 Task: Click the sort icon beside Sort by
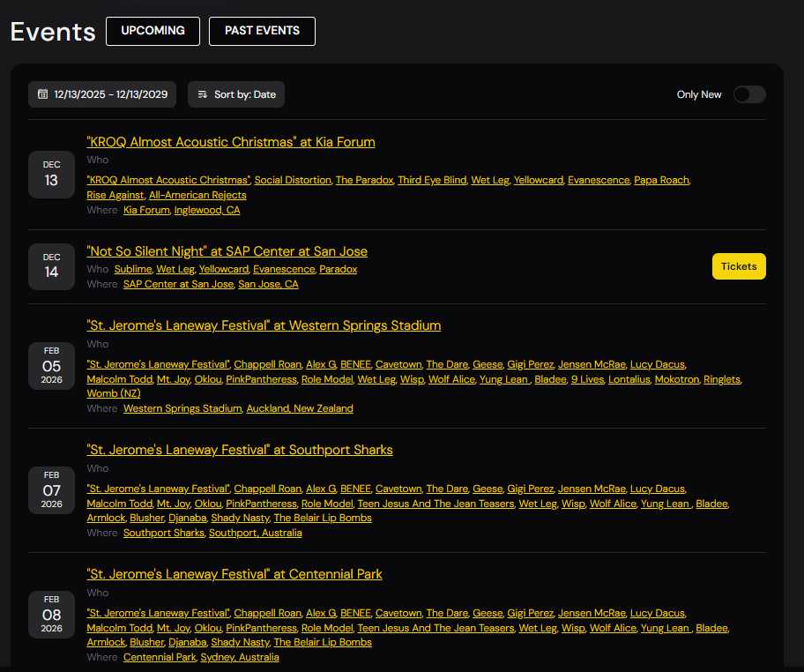coord(203,94)
